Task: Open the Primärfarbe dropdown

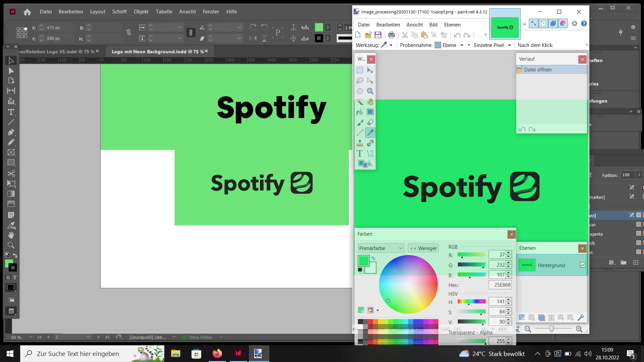Action: point(381,248)
